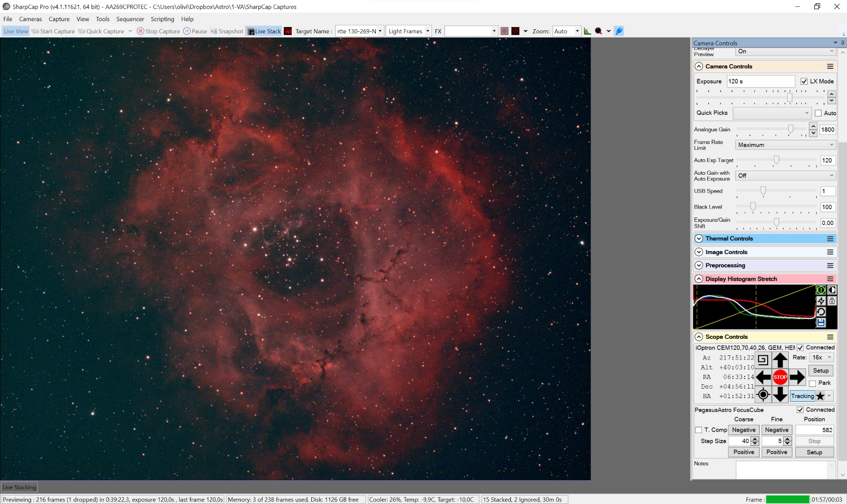Click the red crossed reticule overlay icon
847x504 pixels.
[515, 31]
